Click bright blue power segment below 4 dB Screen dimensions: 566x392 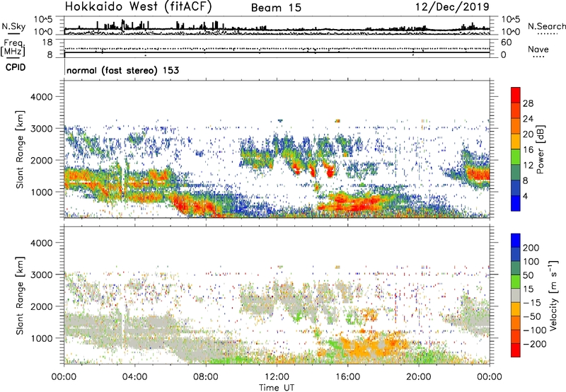click(x=516, y=203)
